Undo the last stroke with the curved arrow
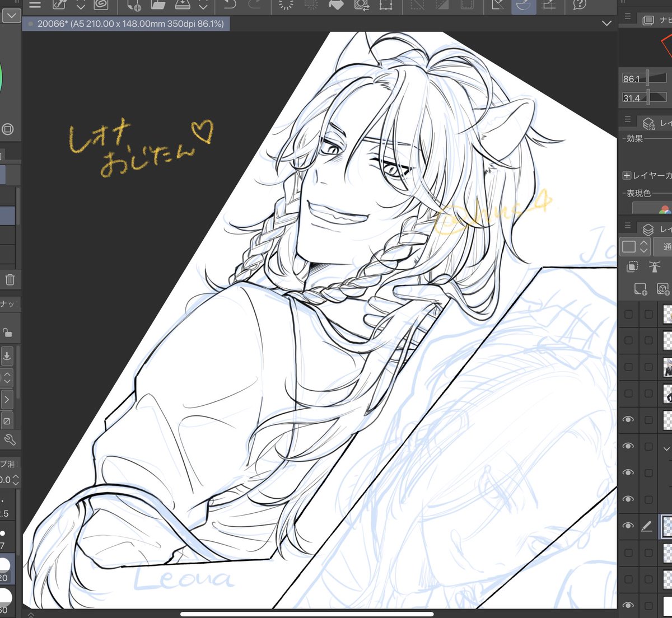 230,5
